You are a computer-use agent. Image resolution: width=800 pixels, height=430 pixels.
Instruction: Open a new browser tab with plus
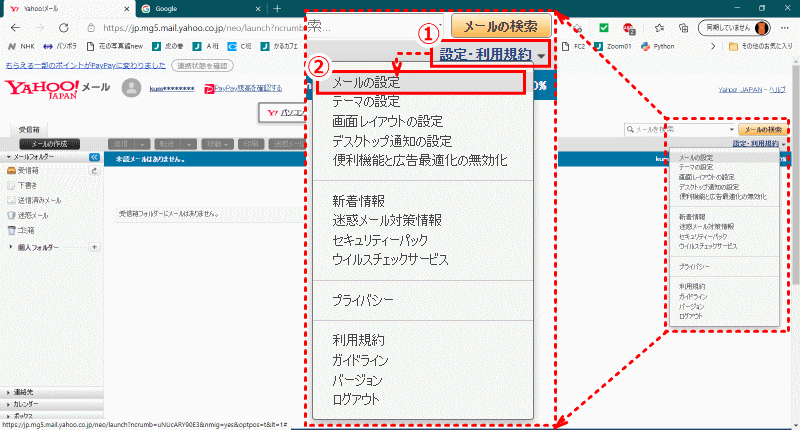[277, 8]
